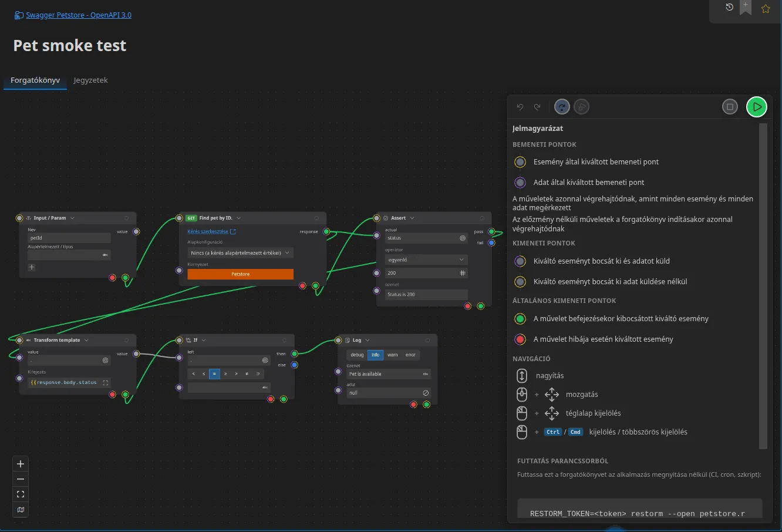Fit scenario to view

click(21, 494)
